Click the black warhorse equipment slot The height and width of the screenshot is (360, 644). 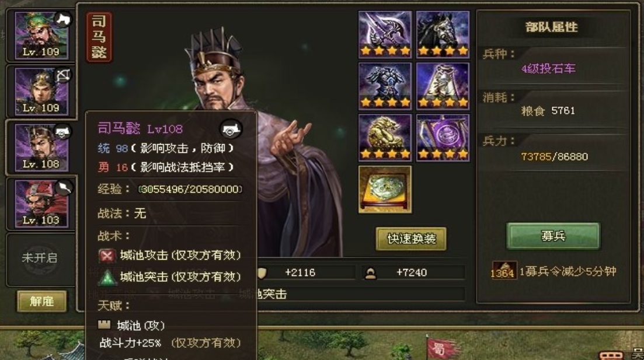point(443,34)
